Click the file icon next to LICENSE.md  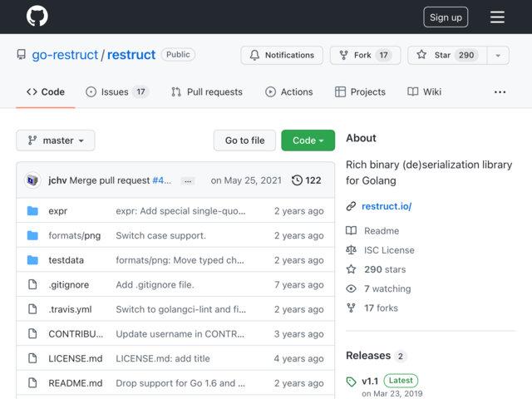(x=32, y=358)
